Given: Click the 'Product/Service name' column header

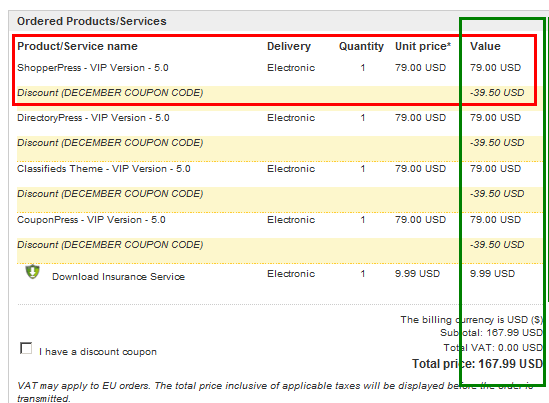Looking at the screenshot, I should pos(77,46).
